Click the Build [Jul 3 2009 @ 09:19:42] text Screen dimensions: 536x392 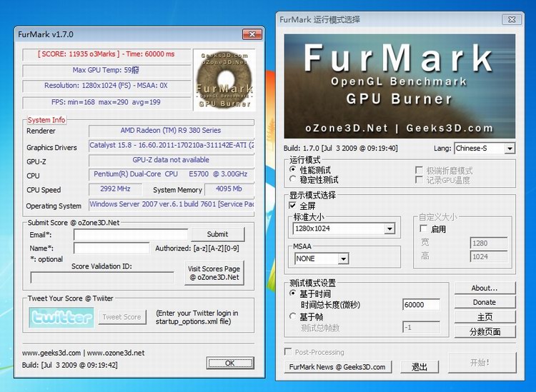coord(70,365)
